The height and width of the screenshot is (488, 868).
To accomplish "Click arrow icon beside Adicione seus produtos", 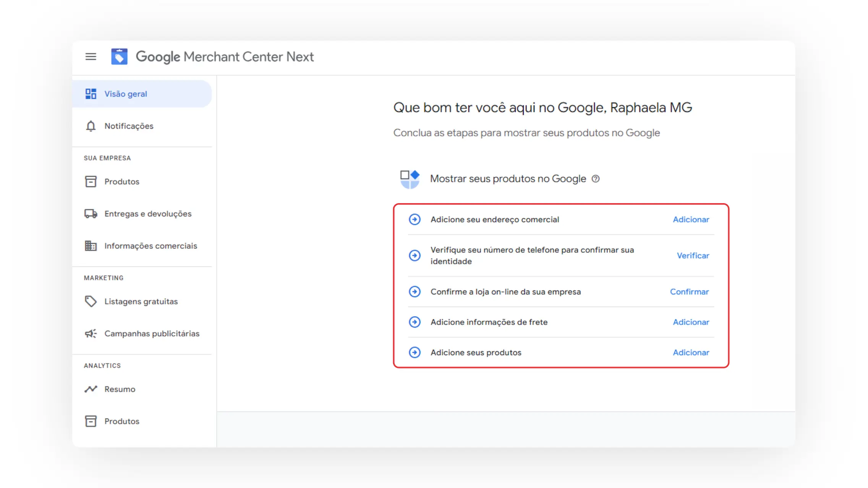I will pos(415,352).
